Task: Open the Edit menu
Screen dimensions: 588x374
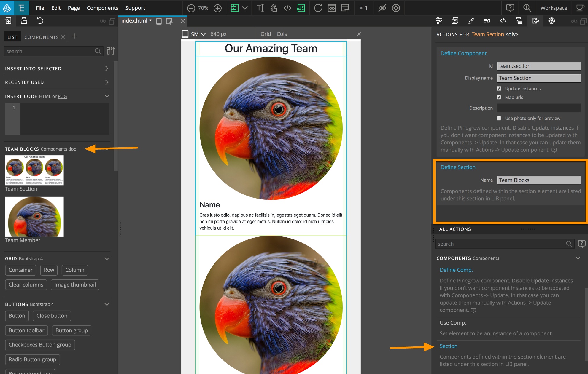Action: click(x=56, y=8)
